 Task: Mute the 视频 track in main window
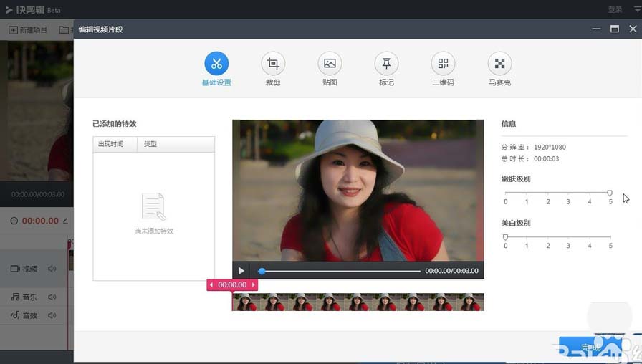(52, 269)
